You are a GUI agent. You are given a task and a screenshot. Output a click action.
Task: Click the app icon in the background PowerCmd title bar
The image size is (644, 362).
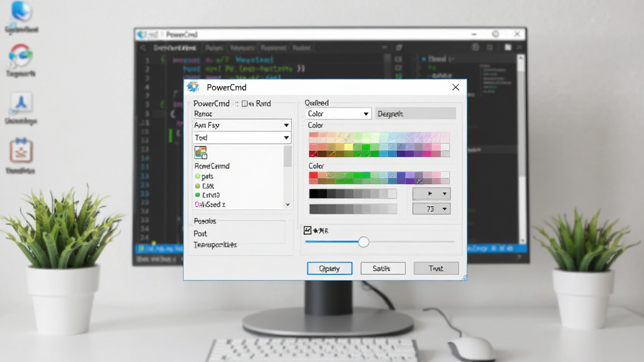pyautogui.click(x=142, y=35)
